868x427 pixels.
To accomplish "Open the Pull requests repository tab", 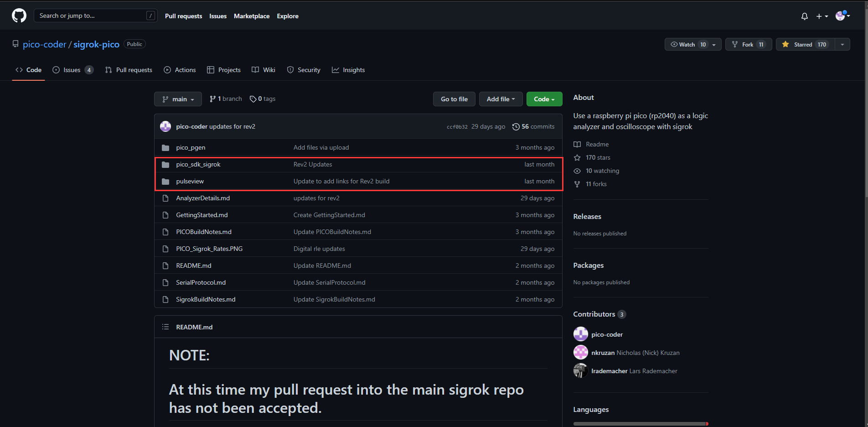I will 129,70.
